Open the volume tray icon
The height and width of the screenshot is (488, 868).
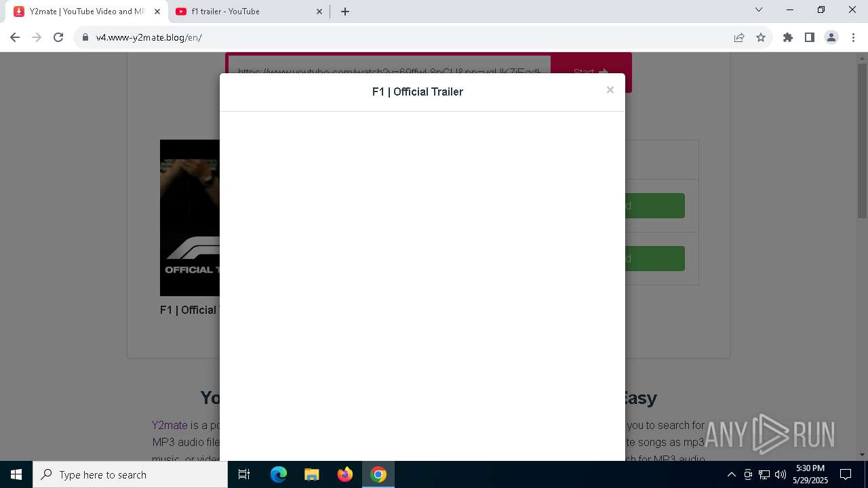[x=781, y=474]
